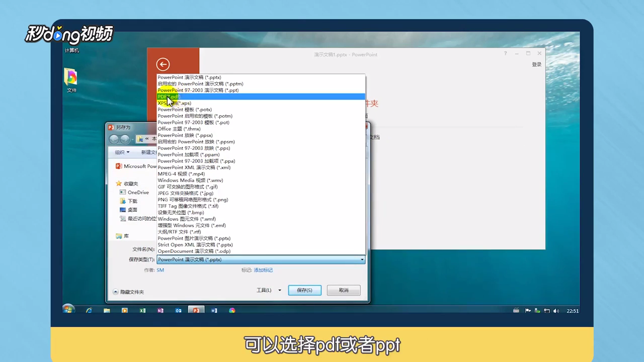Select 库 in the navigation pane
Image resolution: width=644 pixels, height=362 pixels.
pos(122,236)
